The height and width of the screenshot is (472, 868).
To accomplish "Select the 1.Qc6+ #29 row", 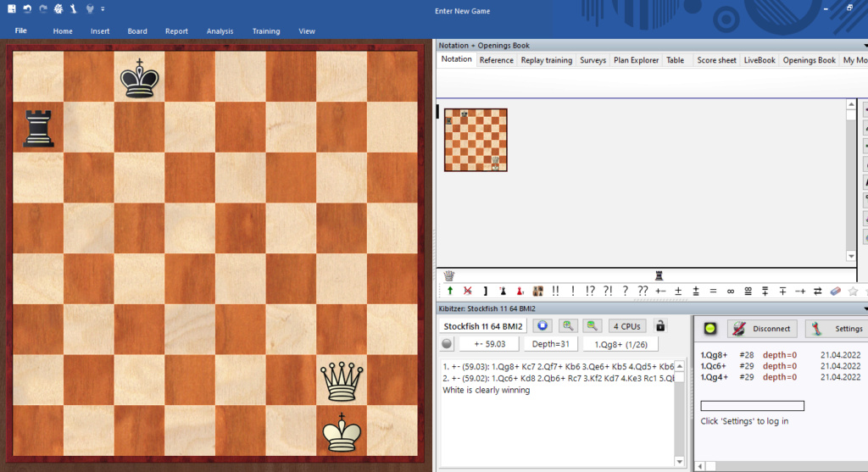I will 781,366.
